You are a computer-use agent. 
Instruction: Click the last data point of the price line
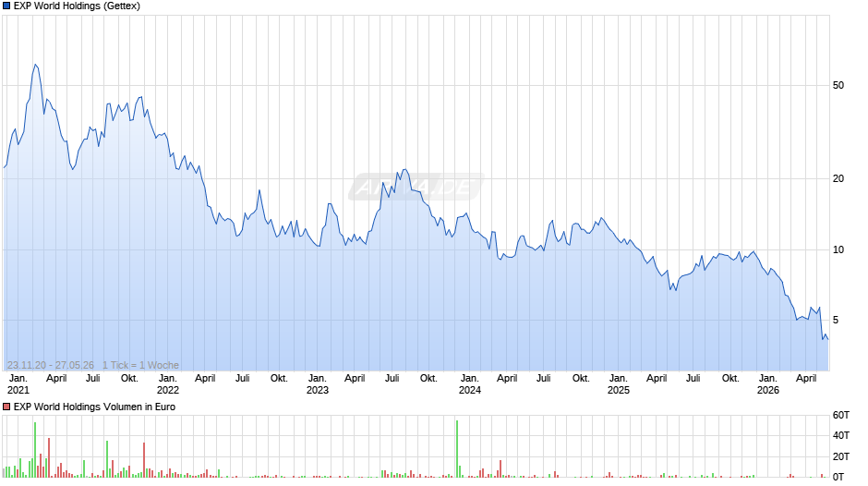click(x=828, y=339)
